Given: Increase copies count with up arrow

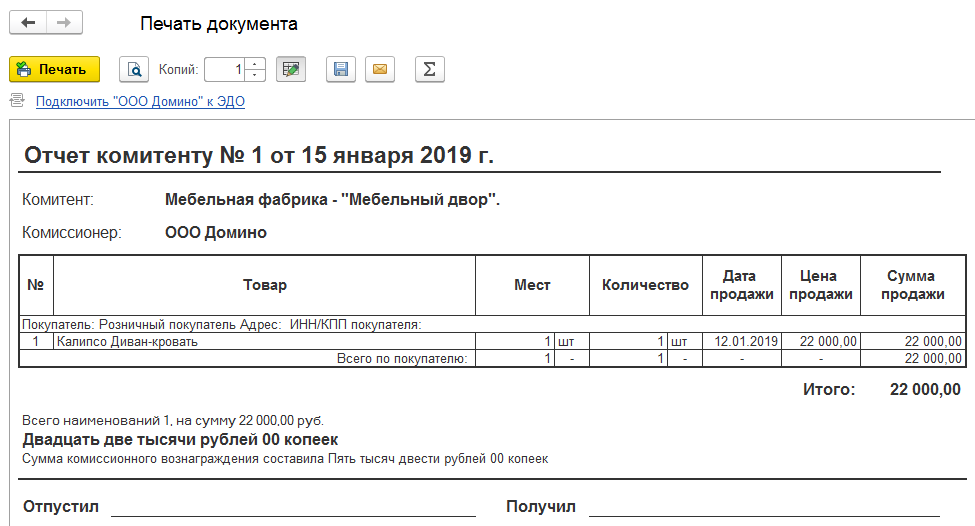Looking at the screenshot, I should pos(255,64).
